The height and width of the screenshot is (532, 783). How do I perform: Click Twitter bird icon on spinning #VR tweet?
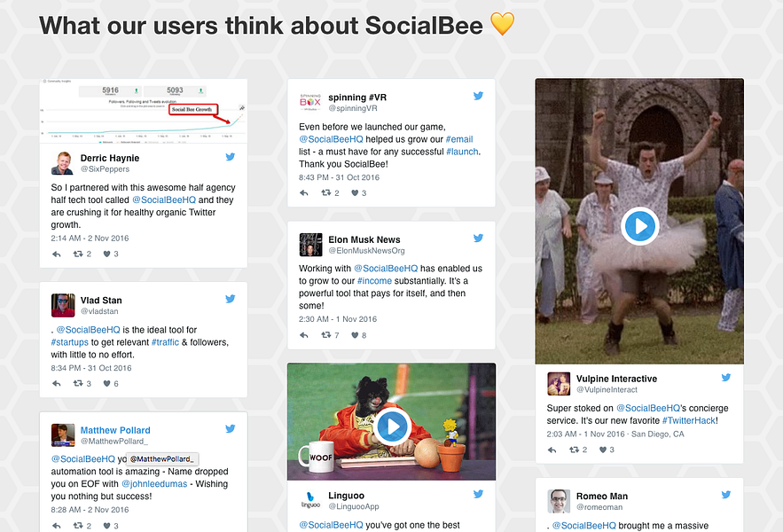[478, 96]
